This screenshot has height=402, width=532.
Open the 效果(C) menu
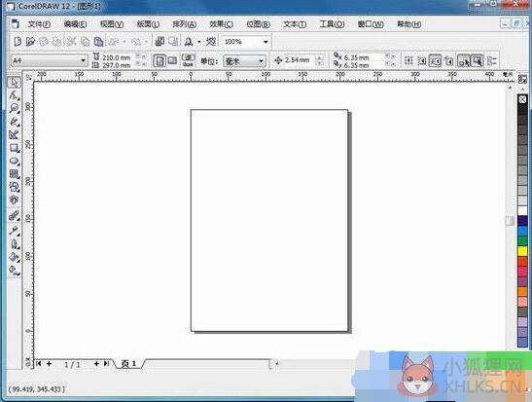221,24
